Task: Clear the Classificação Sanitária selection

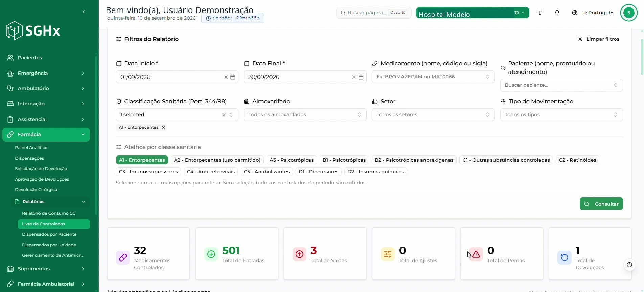Action: [224, 114]
